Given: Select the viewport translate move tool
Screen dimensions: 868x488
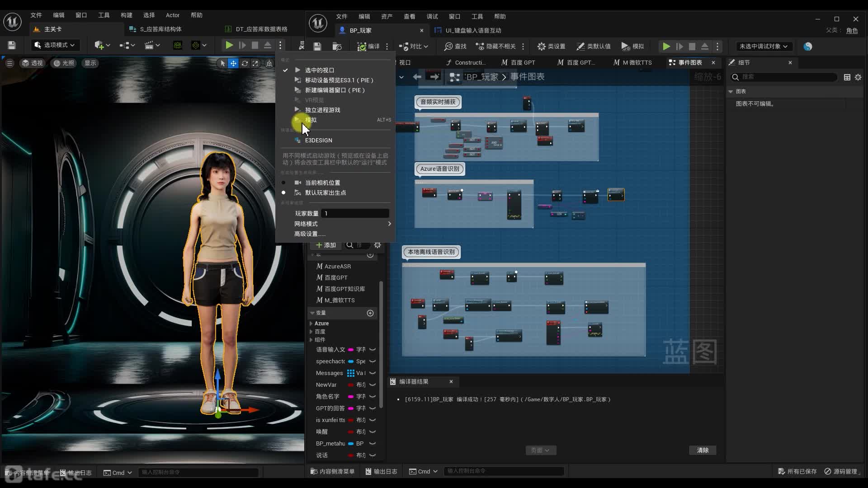Looking at the screenshot, I should click(x=233, y=63).
